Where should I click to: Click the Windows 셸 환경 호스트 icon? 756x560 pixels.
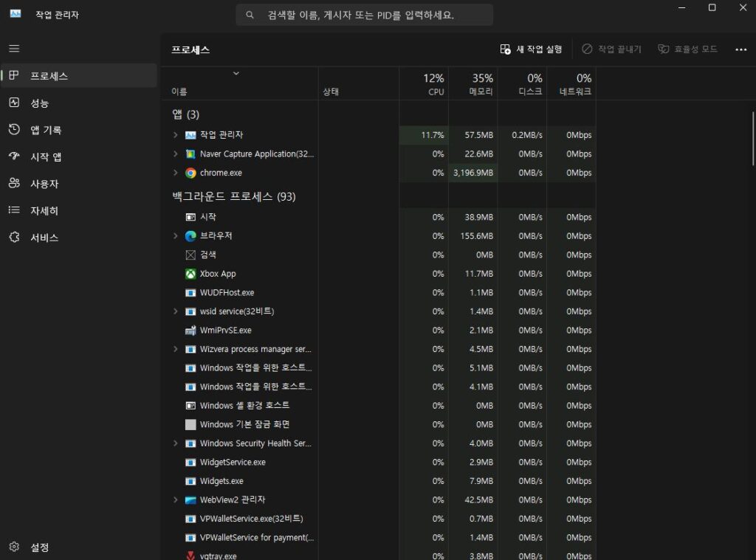pyautogui.click(x=190, y=406)
